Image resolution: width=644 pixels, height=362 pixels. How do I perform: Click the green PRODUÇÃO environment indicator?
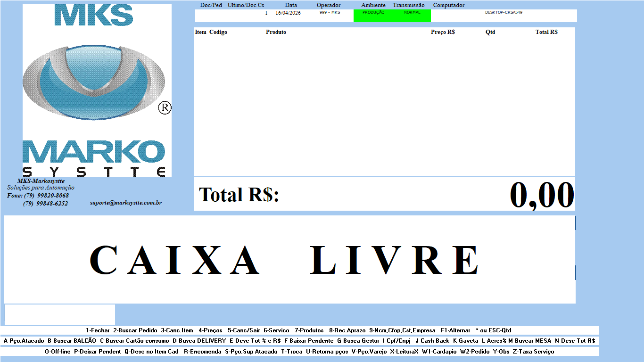point(373,13)
